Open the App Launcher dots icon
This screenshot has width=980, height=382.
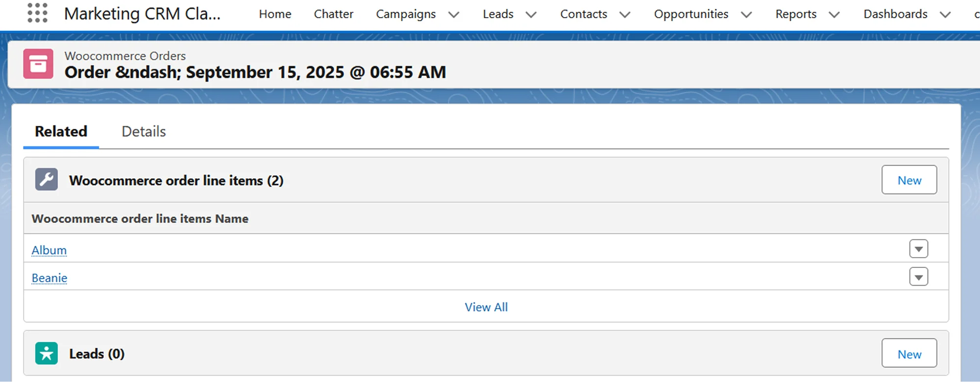click(37, 13)
